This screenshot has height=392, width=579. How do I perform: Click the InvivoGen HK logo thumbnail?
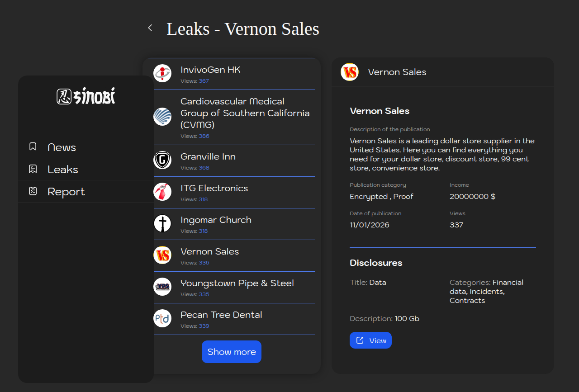(x=162, y=73)
